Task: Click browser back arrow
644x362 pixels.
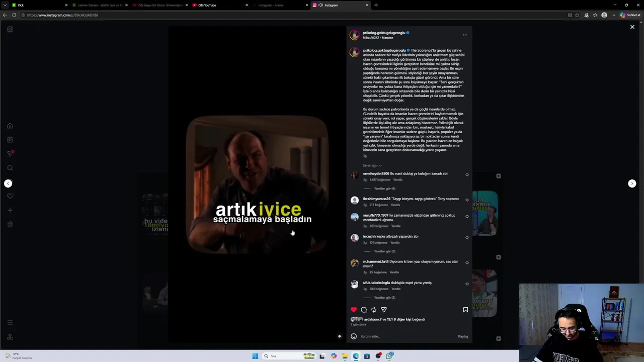Action: click(x=5, y=15)
